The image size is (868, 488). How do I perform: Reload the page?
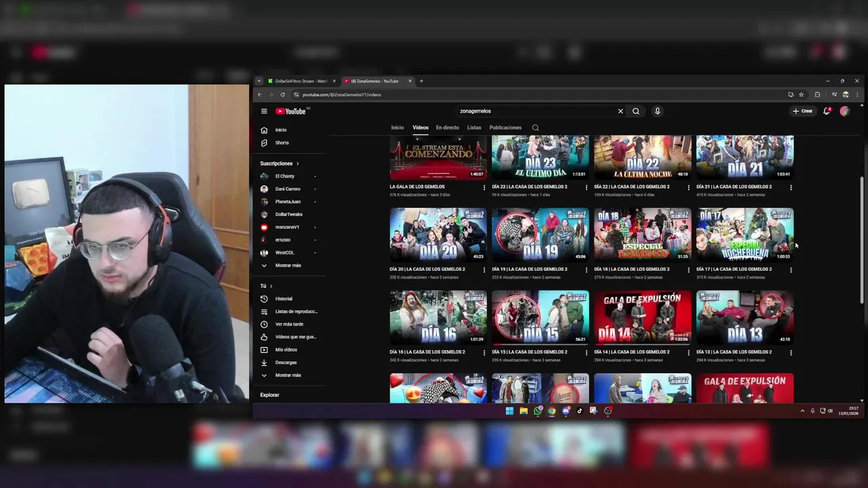(x=283, y=95)
